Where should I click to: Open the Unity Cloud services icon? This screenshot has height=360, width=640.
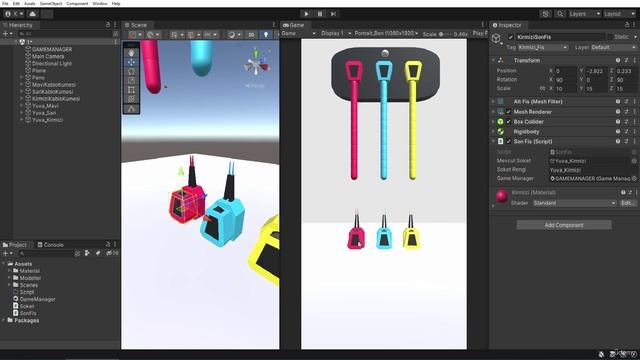[33, 14]
